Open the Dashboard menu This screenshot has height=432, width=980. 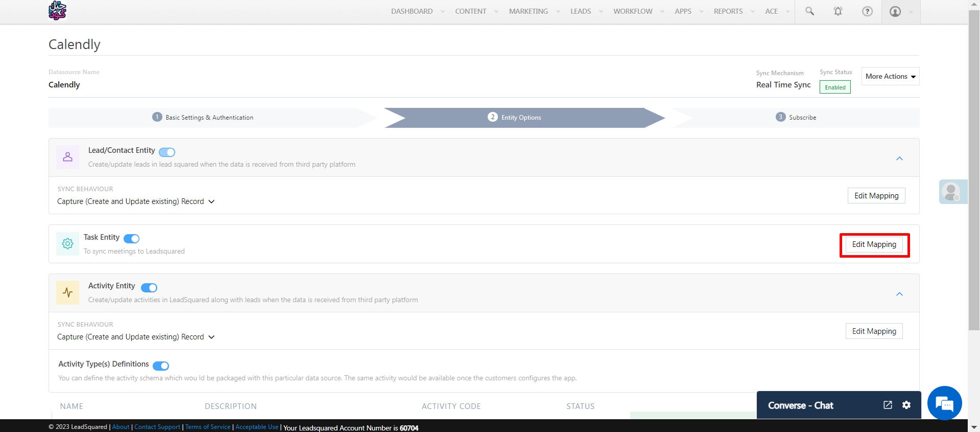(x=412, y=11)
